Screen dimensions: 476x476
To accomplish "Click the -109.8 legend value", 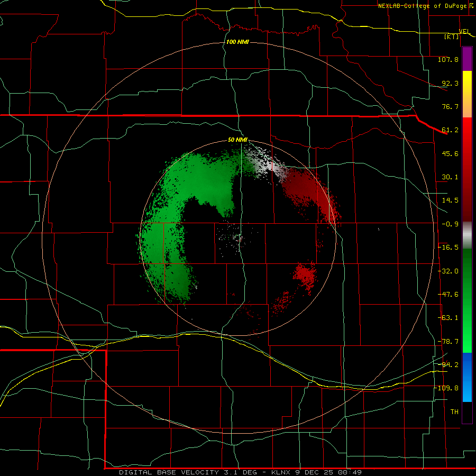I will pyautogui.click(x=446, y=388).
